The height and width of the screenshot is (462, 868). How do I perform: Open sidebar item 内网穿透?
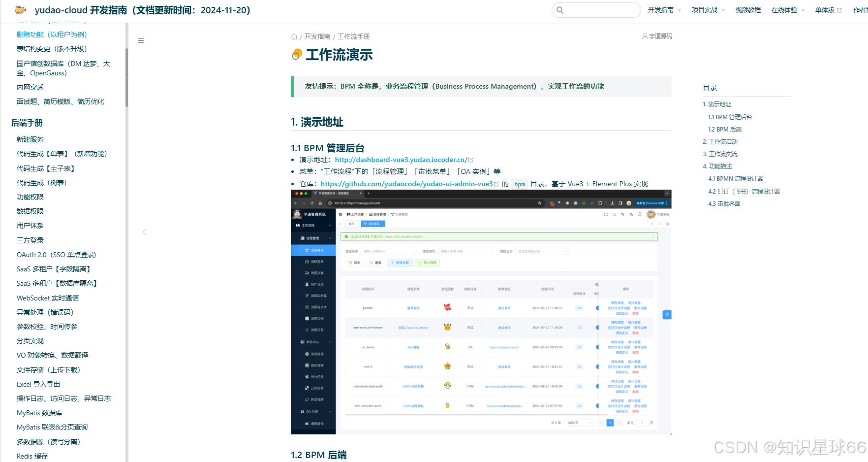[30, 87]
